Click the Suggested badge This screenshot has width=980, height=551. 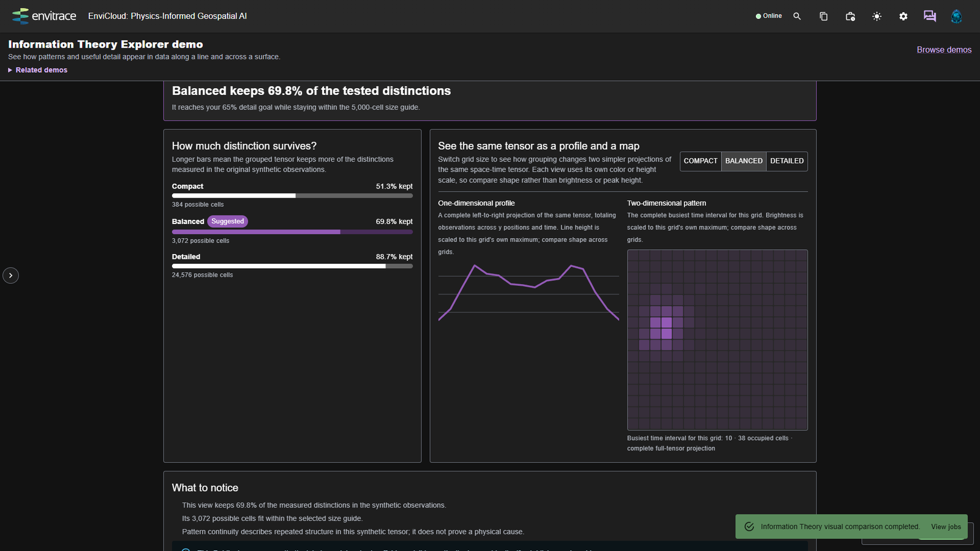[228, 221]
